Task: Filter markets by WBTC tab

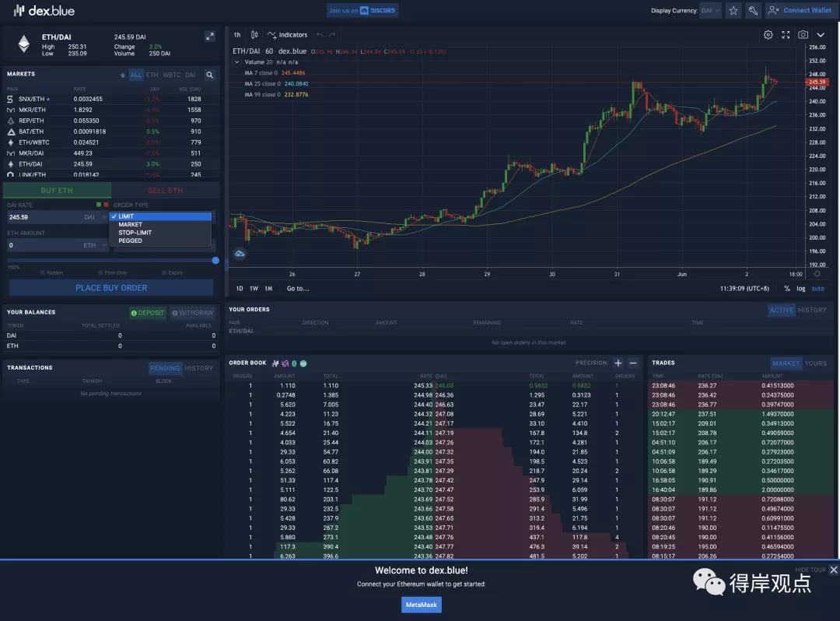Action: (x=171, y=75)
